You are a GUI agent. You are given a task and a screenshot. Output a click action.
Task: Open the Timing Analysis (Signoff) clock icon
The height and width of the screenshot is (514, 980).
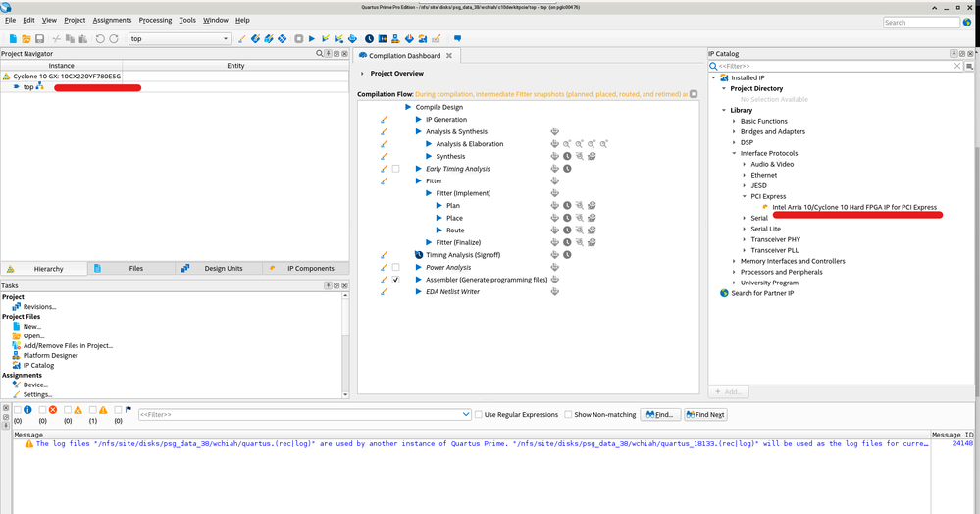click(567, 255)
